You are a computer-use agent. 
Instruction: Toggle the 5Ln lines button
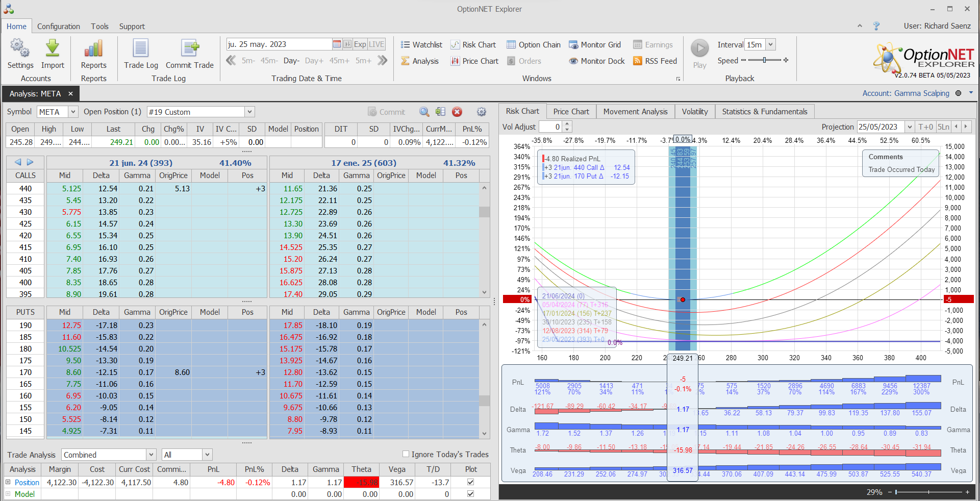944,127
